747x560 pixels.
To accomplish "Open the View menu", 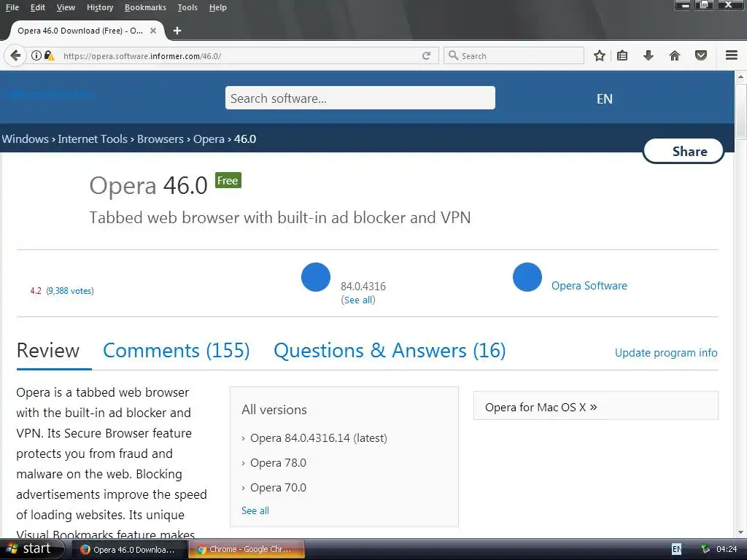I will (66, 7).
